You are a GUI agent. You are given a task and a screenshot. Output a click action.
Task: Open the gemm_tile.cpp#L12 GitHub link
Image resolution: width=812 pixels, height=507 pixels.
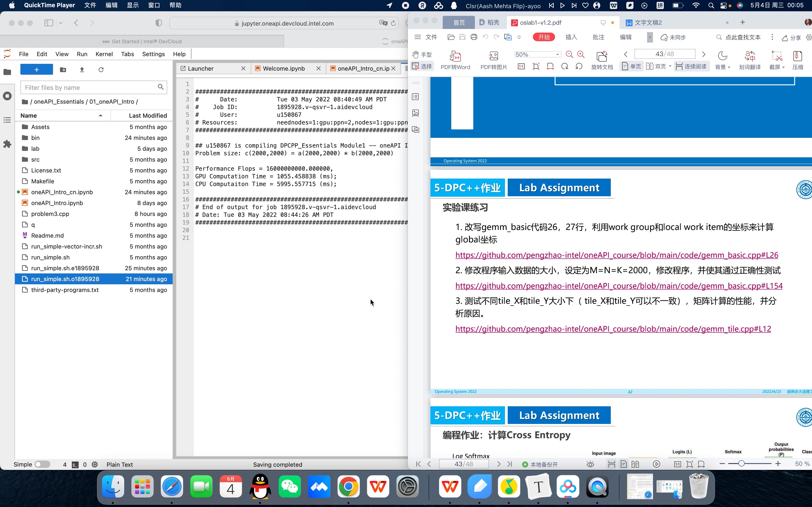coord(613,329)
